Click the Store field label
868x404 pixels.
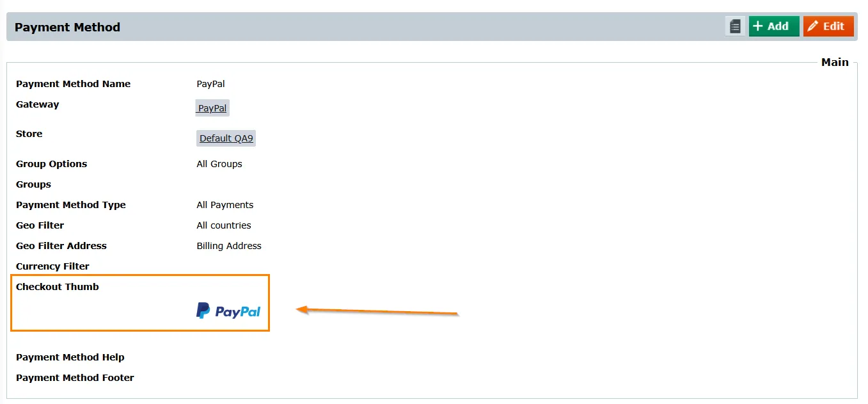pyautogui.click(x=29, y=134)
